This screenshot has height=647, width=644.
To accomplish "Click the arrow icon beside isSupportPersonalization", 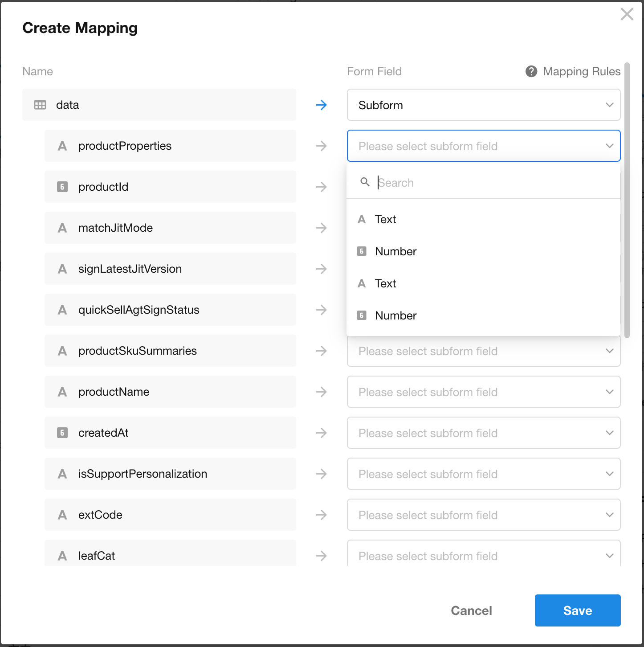I will (x=321, y=474).
